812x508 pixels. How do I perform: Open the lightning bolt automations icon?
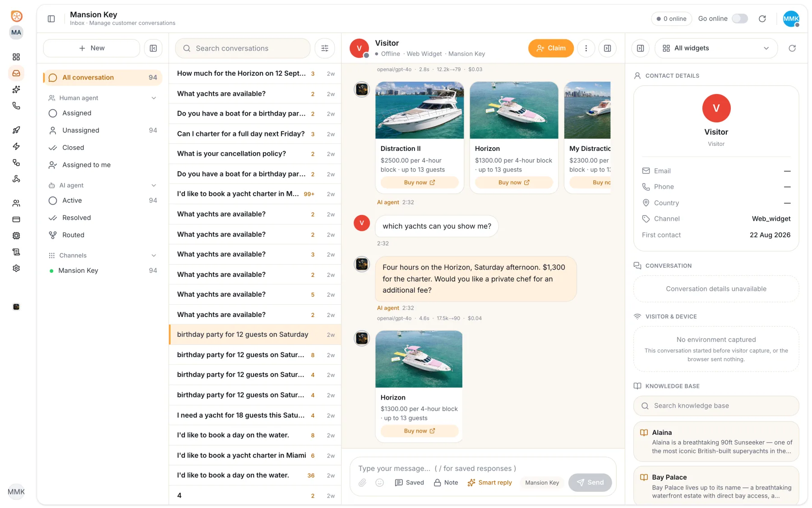[x=16, y=146]
